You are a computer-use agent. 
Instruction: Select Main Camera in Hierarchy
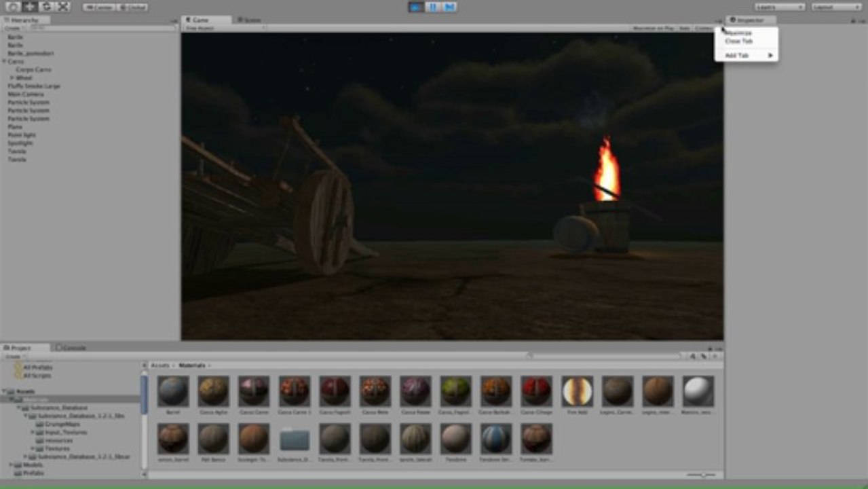point(24,94)
